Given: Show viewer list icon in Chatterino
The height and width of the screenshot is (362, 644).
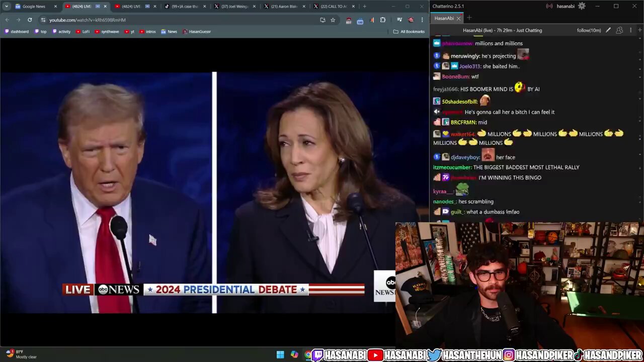Looking at the screenshot, I should pyautogui.click(x=619, y=30).
